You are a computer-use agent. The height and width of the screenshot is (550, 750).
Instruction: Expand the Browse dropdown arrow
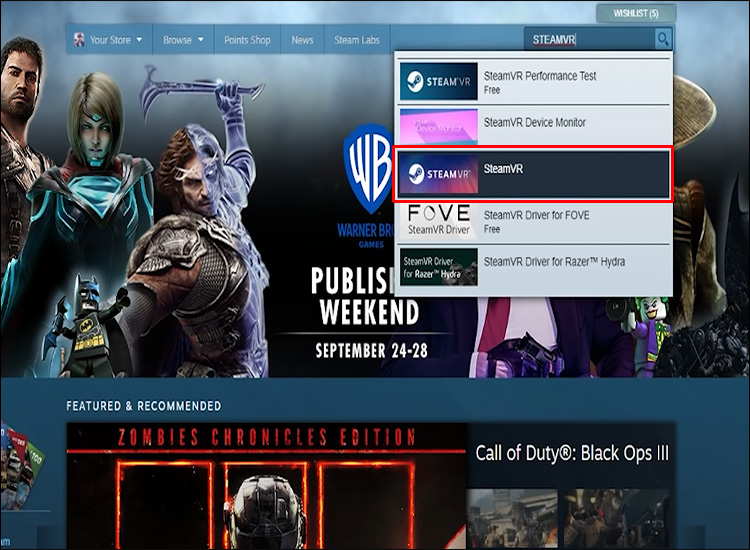pyautogui.click(x=201, y=40)
